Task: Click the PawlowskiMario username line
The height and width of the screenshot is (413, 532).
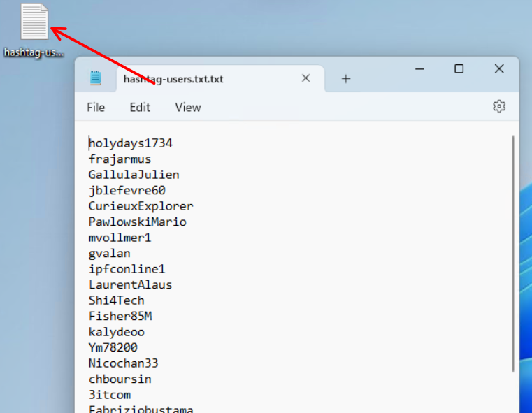Action: (137, 222)
